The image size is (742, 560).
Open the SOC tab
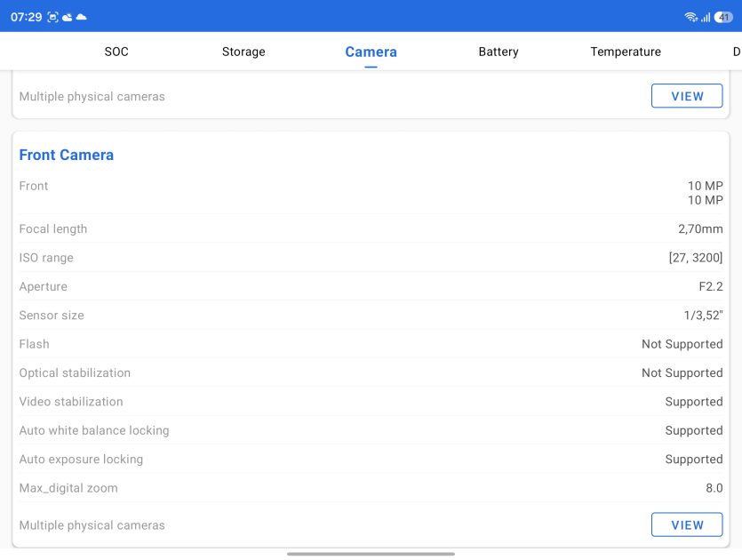(116, 52)
